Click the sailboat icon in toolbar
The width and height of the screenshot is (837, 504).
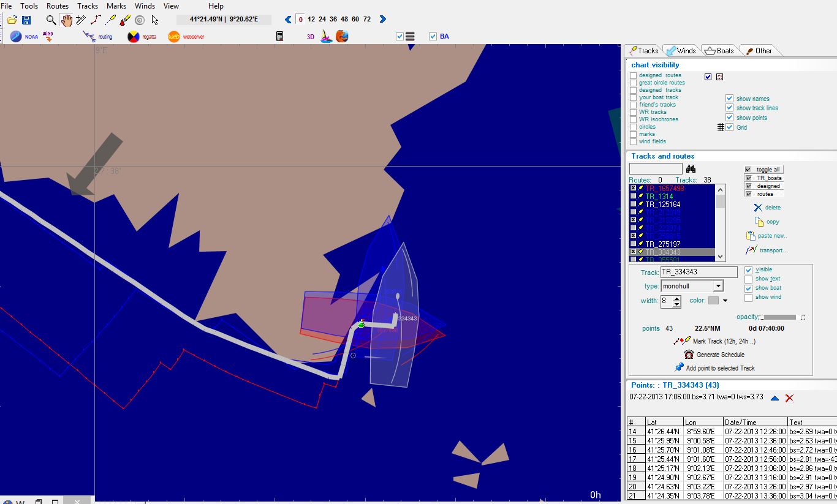tap(327, 37)
